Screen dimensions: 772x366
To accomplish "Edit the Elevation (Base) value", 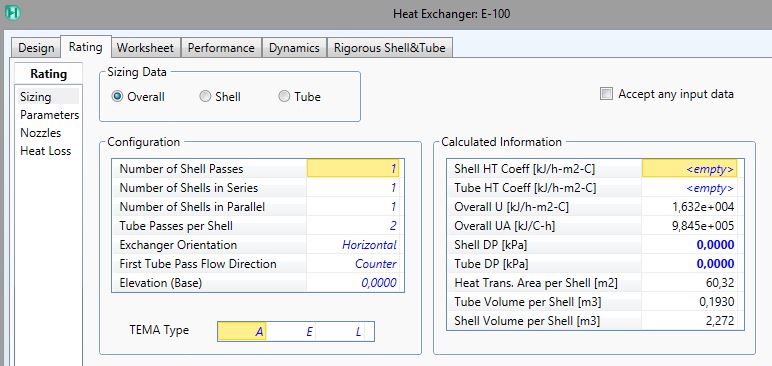I will (353, 283).
